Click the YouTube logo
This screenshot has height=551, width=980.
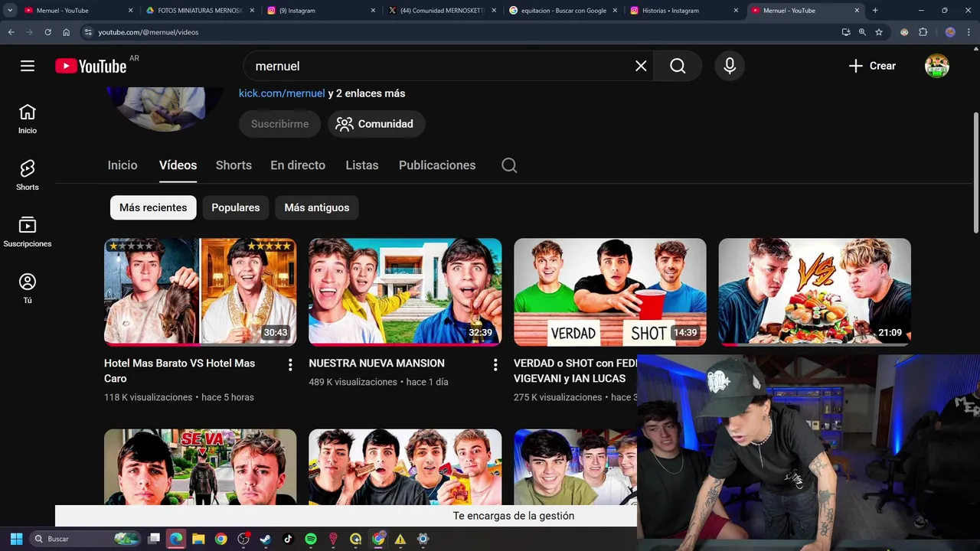pyautogui.click(x=90, y=67)
